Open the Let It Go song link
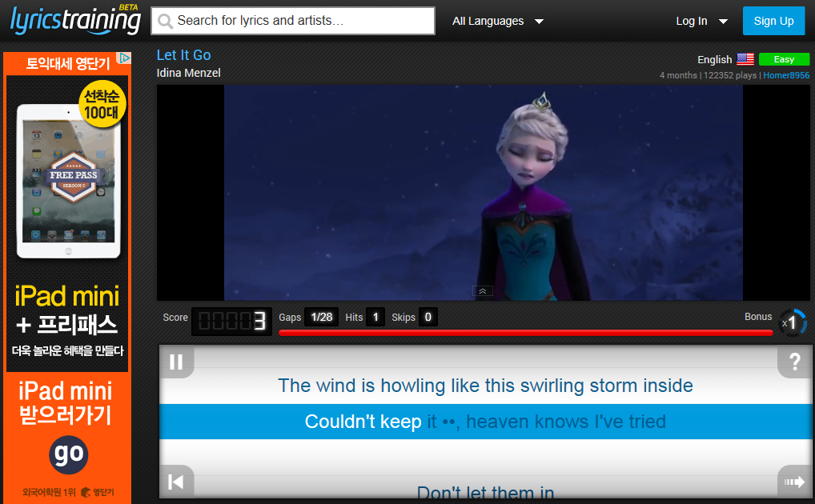This screenshot has width=815, height=504. pos(183,55)
